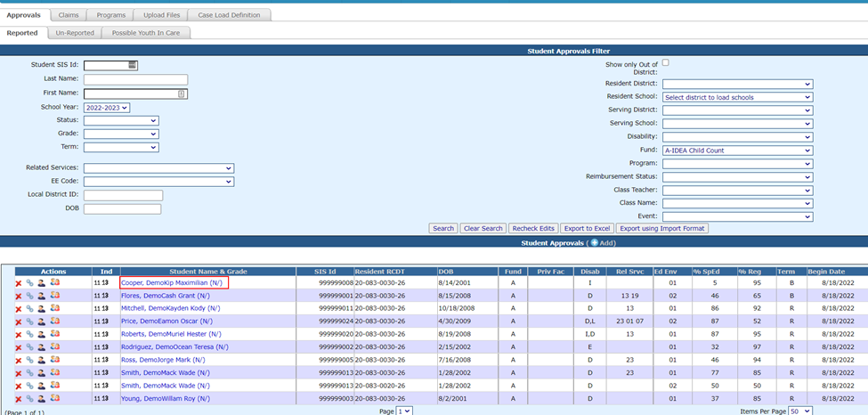
Task: Open single-person icon in Cooper row
Action: [42, 282]
